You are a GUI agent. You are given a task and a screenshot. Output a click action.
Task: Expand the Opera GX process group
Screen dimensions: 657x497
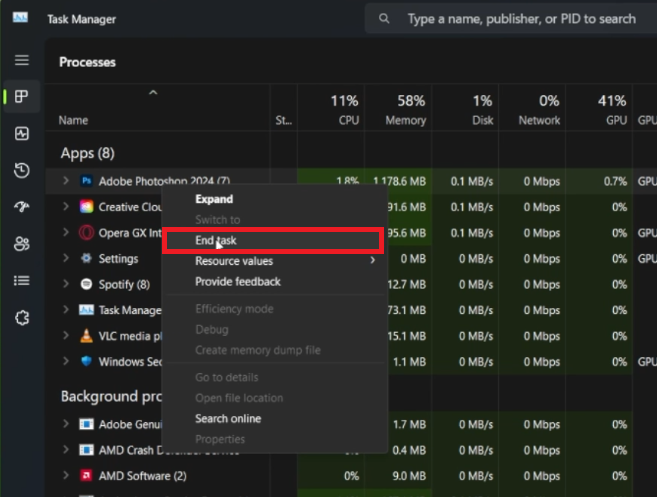point(66,232)
